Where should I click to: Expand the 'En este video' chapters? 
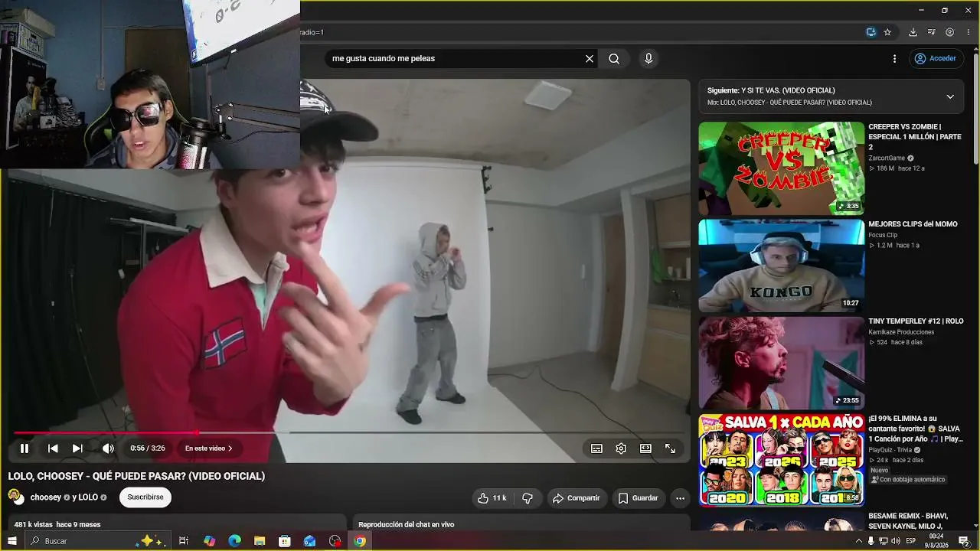[x=209, y=448]
